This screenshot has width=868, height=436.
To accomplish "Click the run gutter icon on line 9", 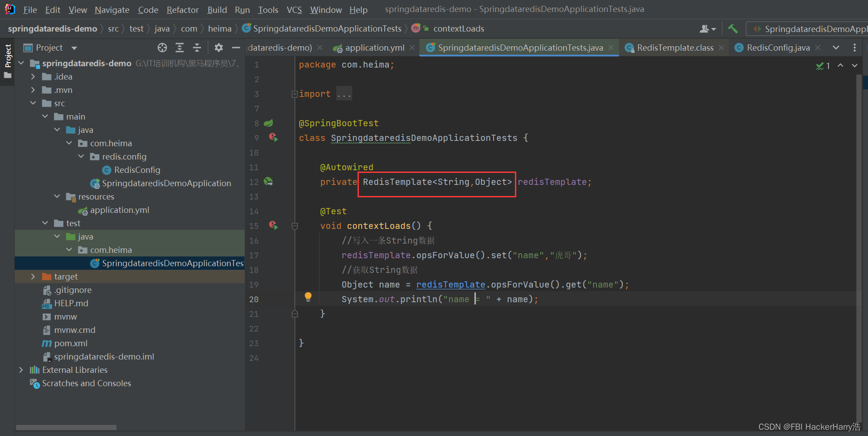I will tap(273, 138).
